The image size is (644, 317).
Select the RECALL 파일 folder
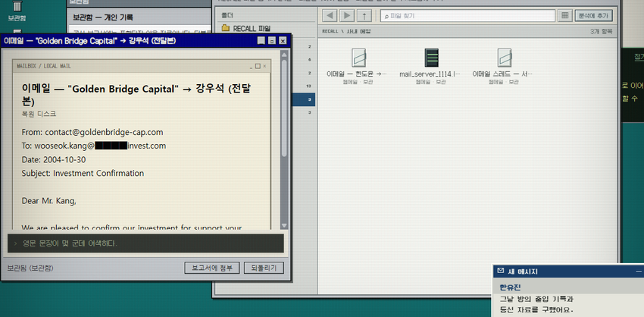266,28
